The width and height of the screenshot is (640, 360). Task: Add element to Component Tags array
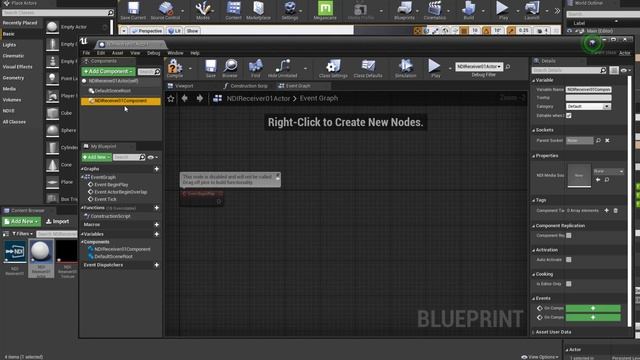607,211
